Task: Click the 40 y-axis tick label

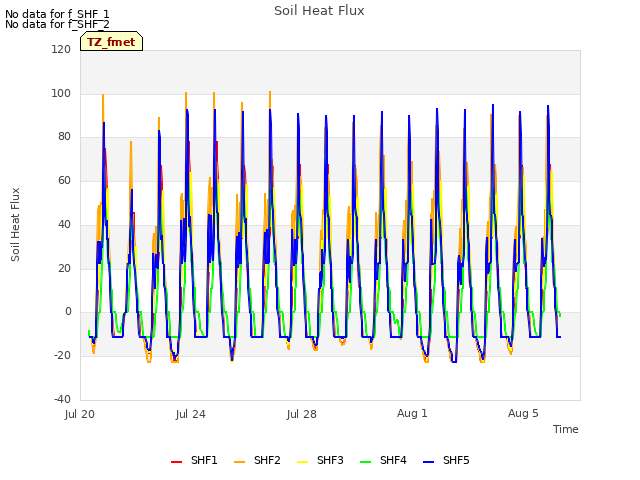Action: click(x=64, y=224)
